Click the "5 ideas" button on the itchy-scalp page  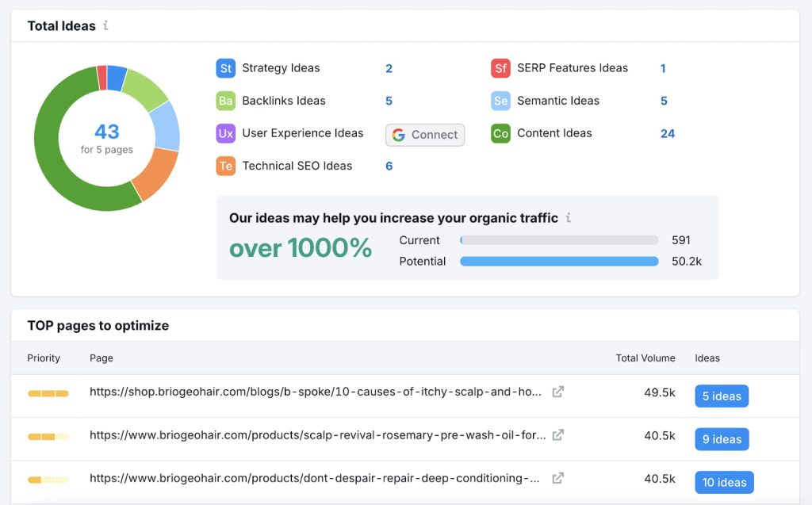pyautogui.click(x=722, y=396)
